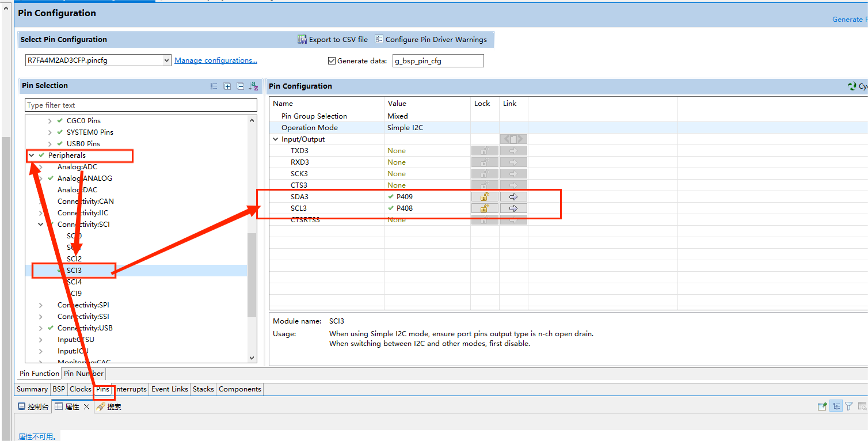Click the P408 value for SCL3

coord(405,208)
